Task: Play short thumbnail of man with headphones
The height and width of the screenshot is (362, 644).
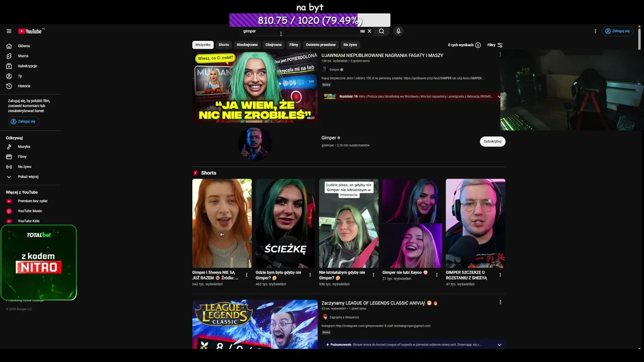Action: (475, 223)
